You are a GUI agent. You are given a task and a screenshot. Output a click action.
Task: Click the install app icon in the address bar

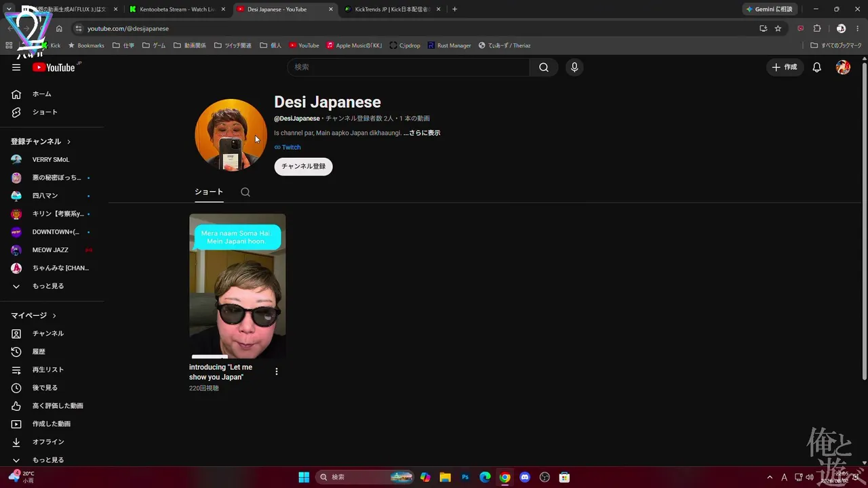point(763,28)
